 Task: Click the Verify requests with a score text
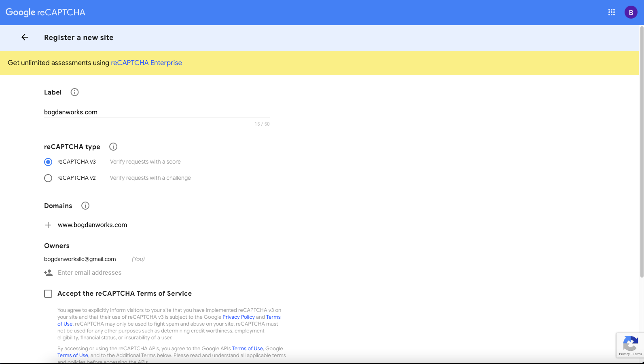pyautogui.click(x=145, y=162)
